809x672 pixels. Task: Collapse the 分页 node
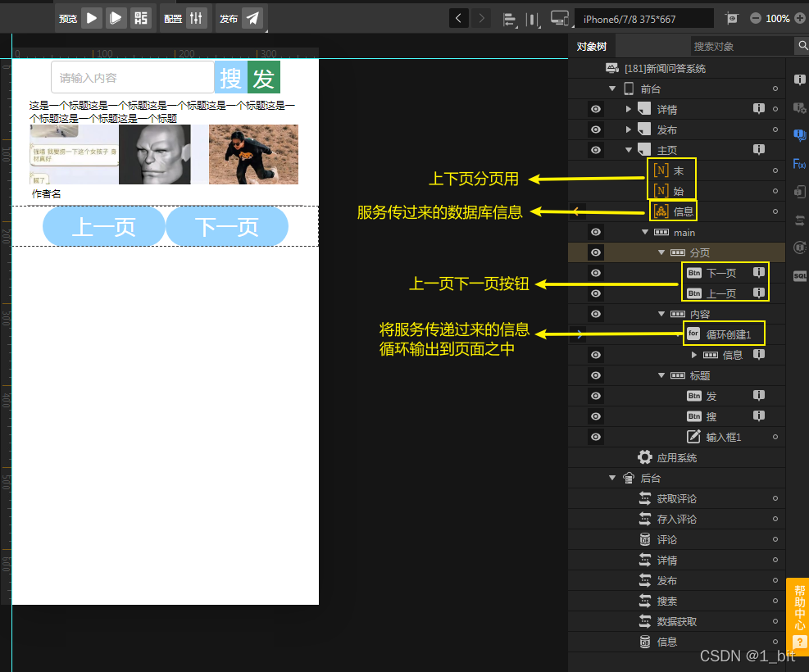click(661, 252)
